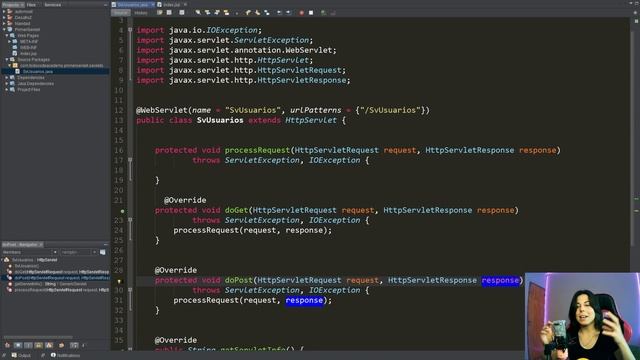Collapse the Web Pages folder
The width and height of the screenshot is (640, 360).
7,36
